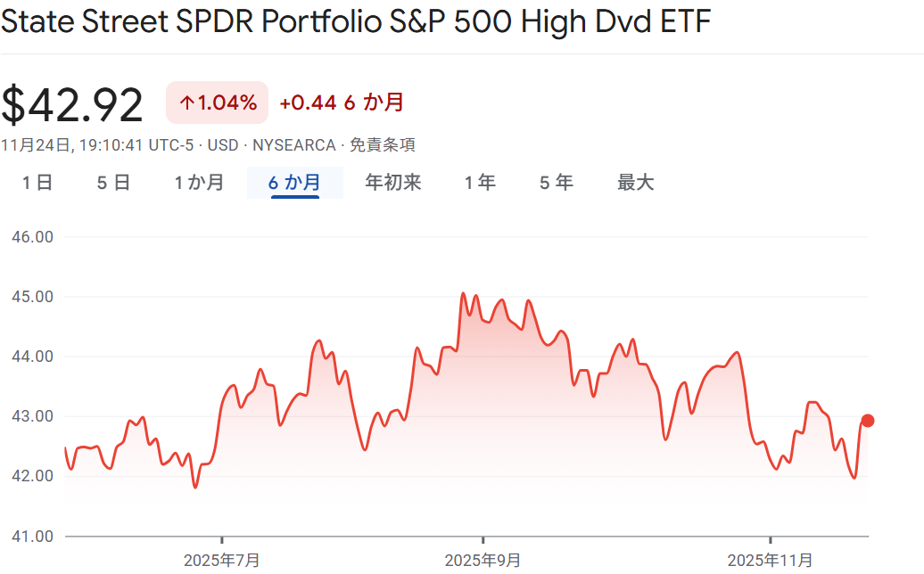Select the 1日 time range tab

pyautogui.click(x=37, y=183)
